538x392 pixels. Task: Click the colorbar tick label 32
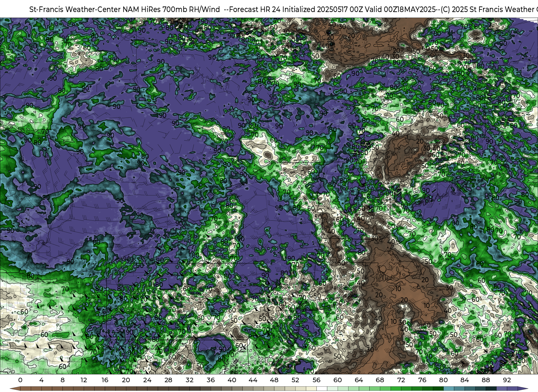point(189,380)
